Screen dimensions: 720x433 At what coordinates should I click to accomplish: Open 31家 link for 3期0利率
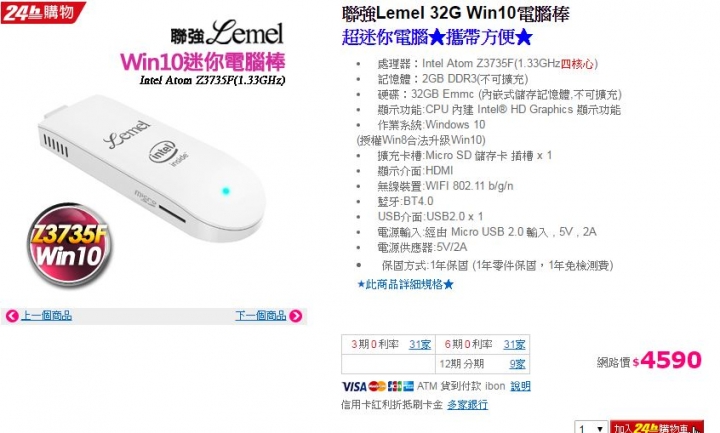tap(420, 344)
